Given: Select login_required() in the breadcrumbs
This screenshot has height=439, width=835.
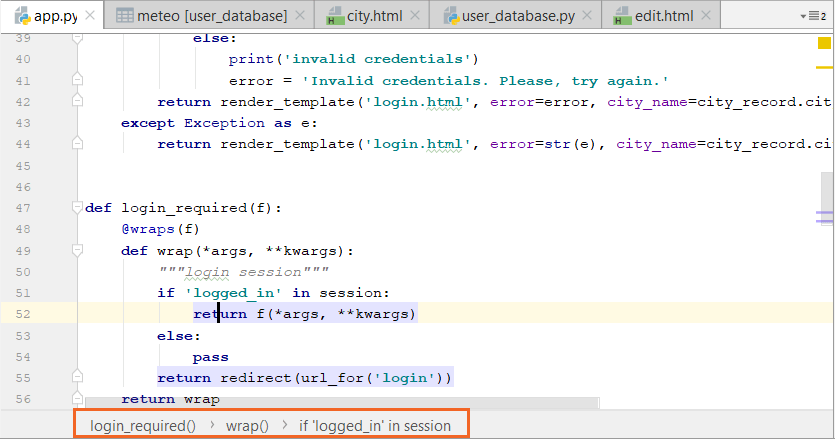Looking at the screenshot, I should [x=143, y=425].
